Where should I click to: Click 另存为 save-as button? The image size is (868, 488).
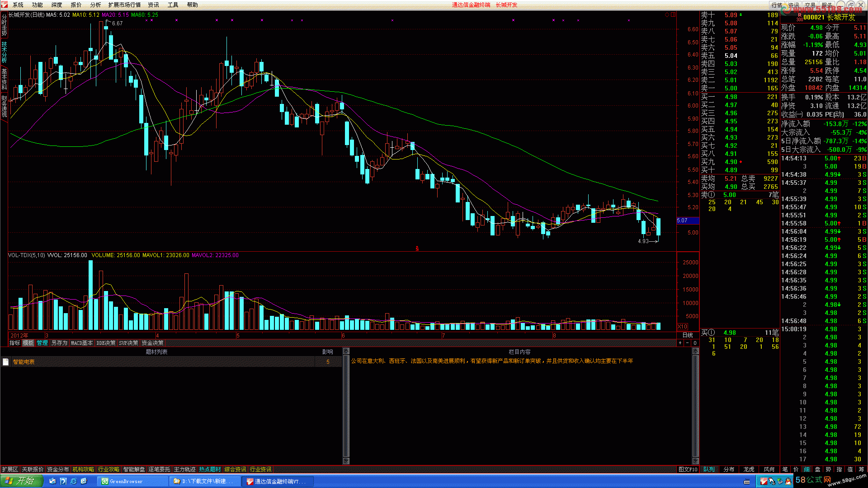tap(59, 343)
